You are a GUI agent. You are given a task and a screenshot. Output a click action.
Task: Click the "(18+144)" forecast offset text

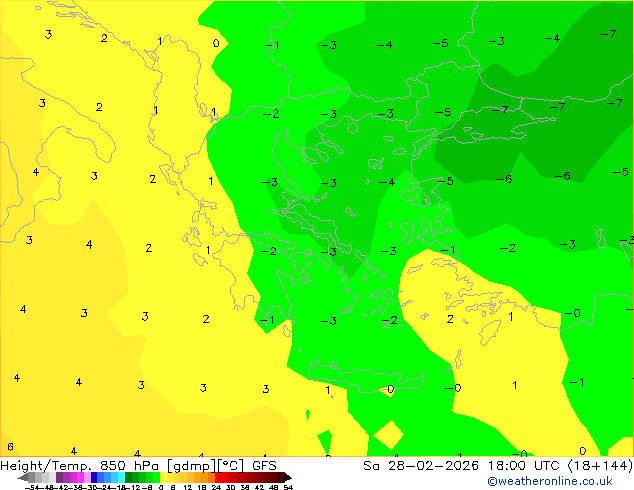tap(601, 466)
